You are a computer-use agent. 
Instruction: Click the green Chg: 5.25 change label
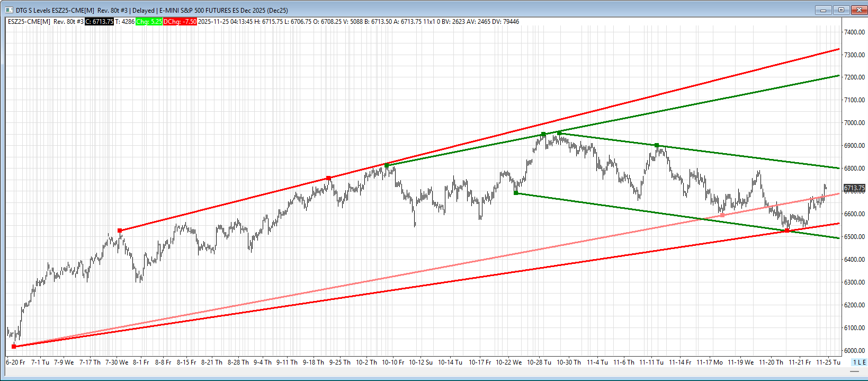point(149,22)
